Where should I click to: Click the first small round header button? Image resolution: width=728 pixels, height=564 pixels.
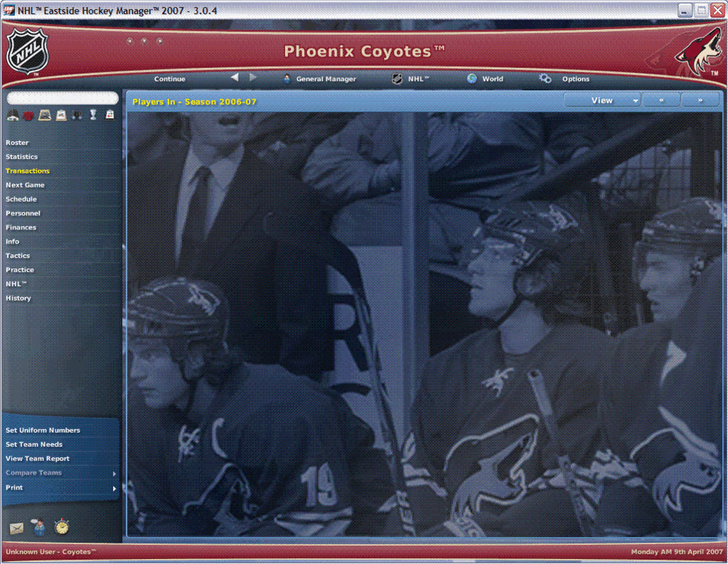(130, 41)
